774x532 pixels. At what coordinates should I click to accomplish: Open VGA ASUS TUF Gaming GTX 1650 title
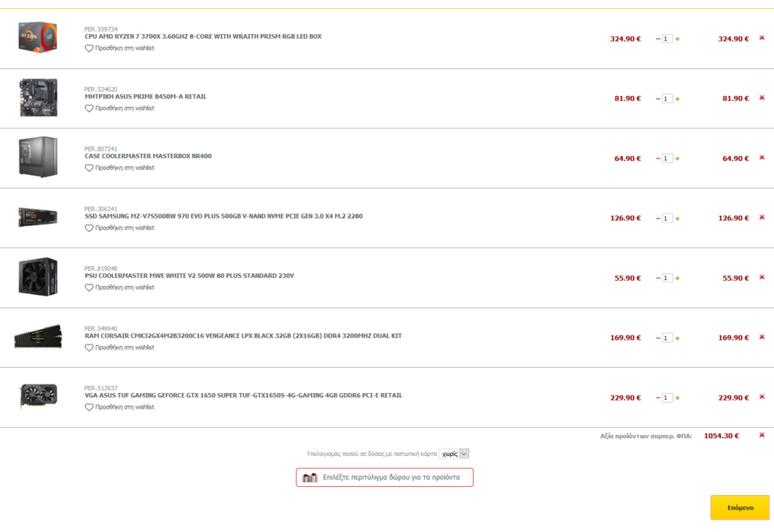(243, 395)
